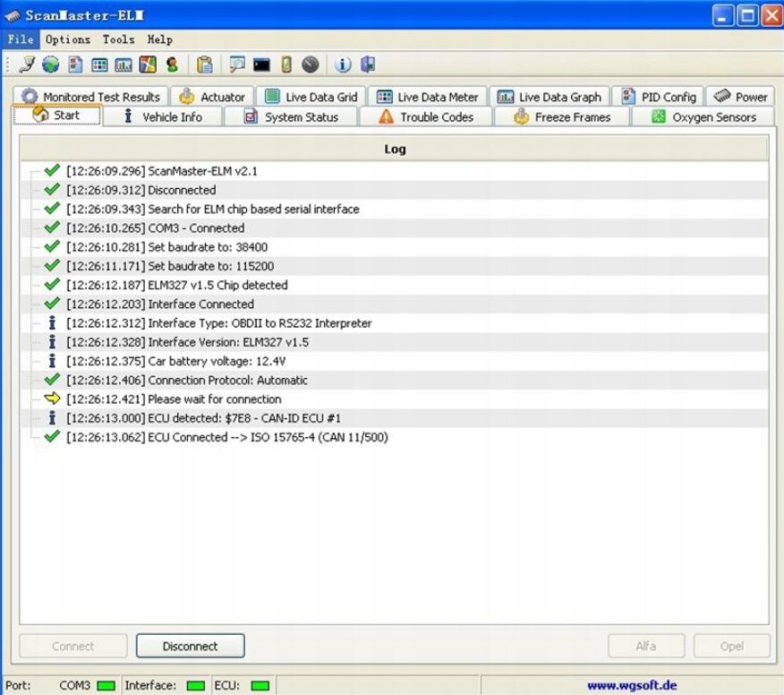Open the Freeze Frames tab
Screen dimensions: 784x695
562,116
